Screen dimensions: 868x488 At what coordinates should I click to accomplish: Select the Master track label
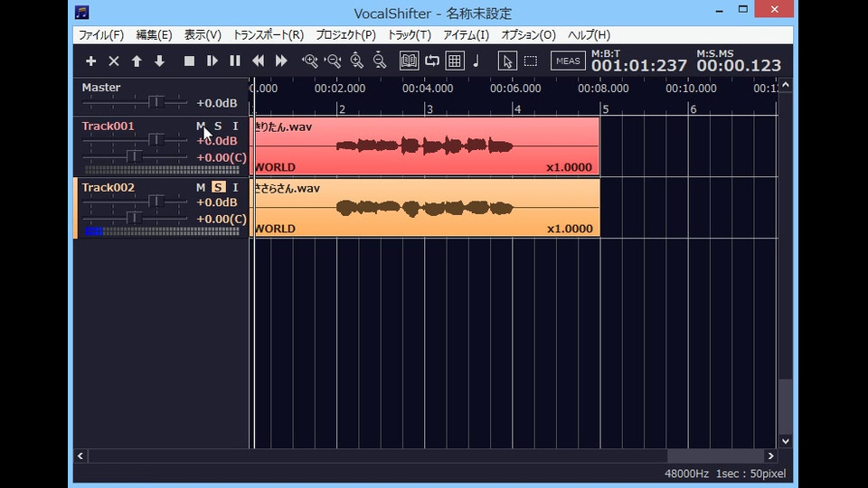pos(101,88)
